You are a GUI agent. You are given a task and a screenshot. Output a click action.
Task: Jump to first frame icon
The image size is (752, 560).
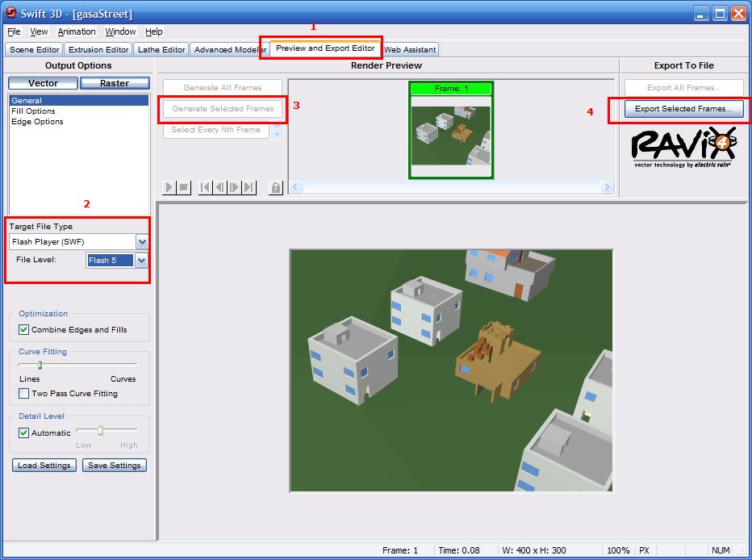tap(205, 187)
